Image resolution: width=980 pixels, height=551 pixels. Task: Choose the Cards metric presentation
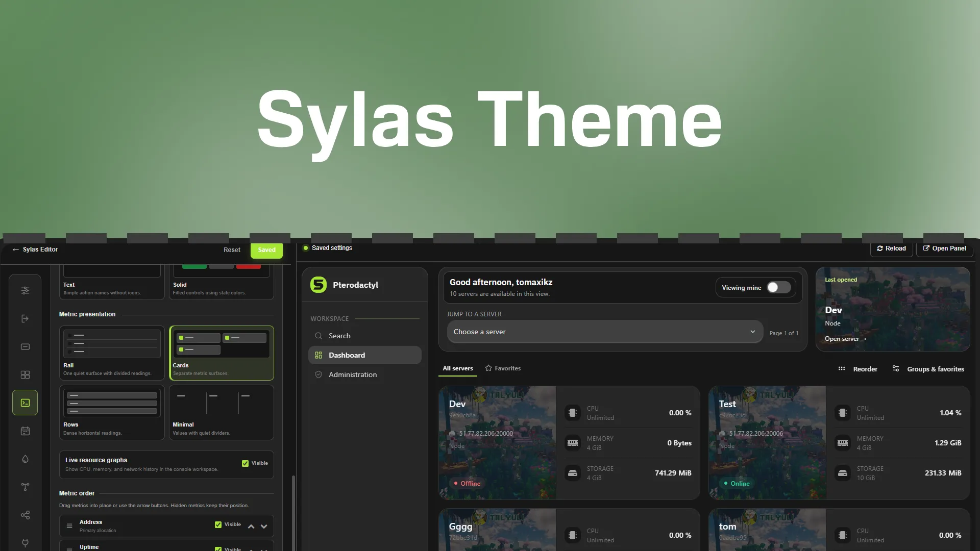(222, 353)
